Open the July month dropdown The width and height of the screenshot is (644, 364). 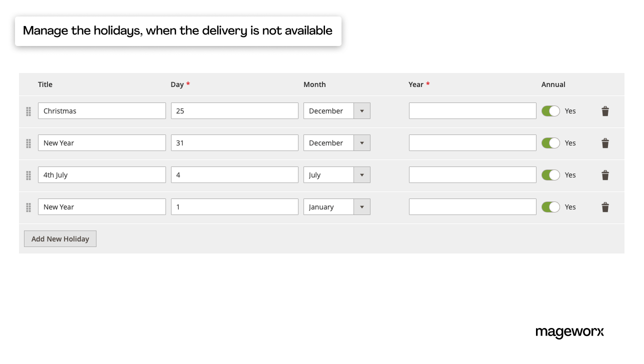(362, 174)
